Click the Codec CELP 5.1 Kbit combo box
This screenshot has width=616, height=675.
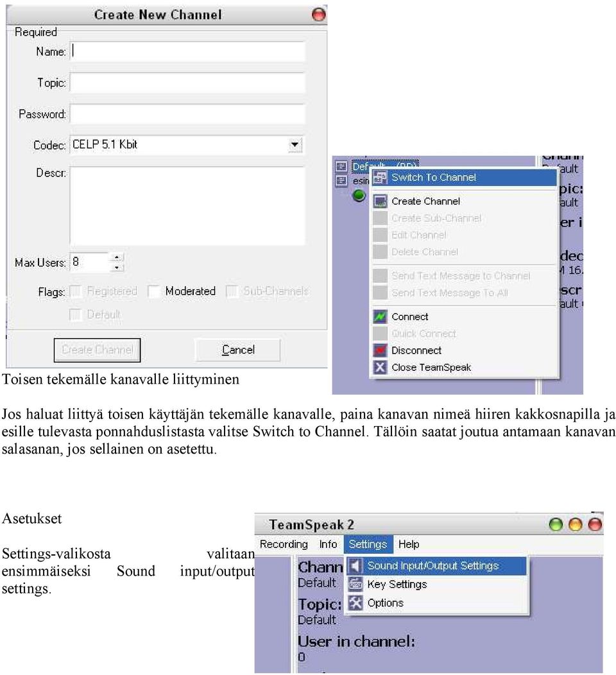187,145
